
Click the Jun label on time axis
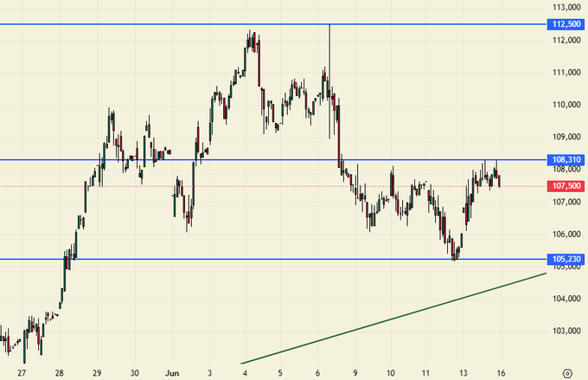click(x=171, y=373)
